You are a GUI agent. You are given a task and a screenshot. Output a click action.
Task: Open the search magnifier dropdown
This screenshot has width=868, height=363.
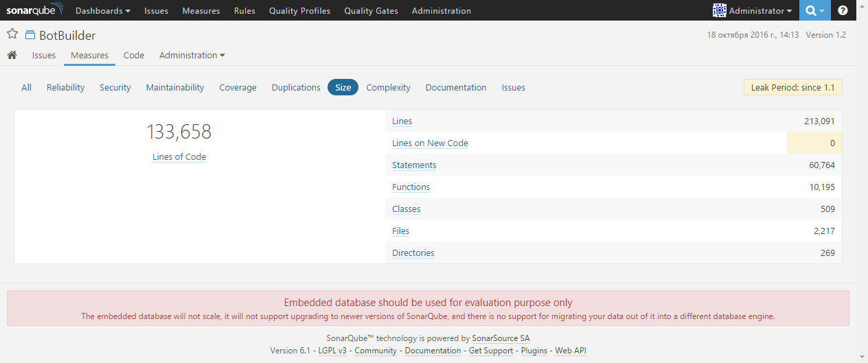point(815,10)
